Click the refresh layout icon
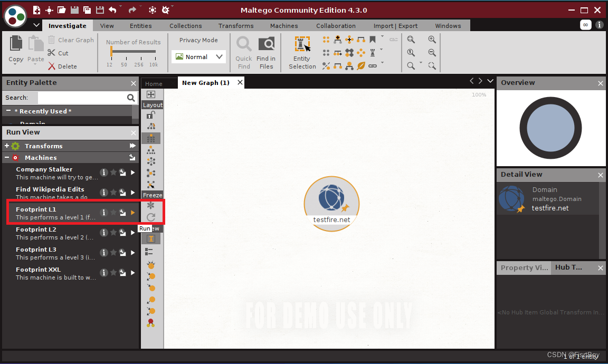Screen dimensions: 608x364 (x=151, y=217)
